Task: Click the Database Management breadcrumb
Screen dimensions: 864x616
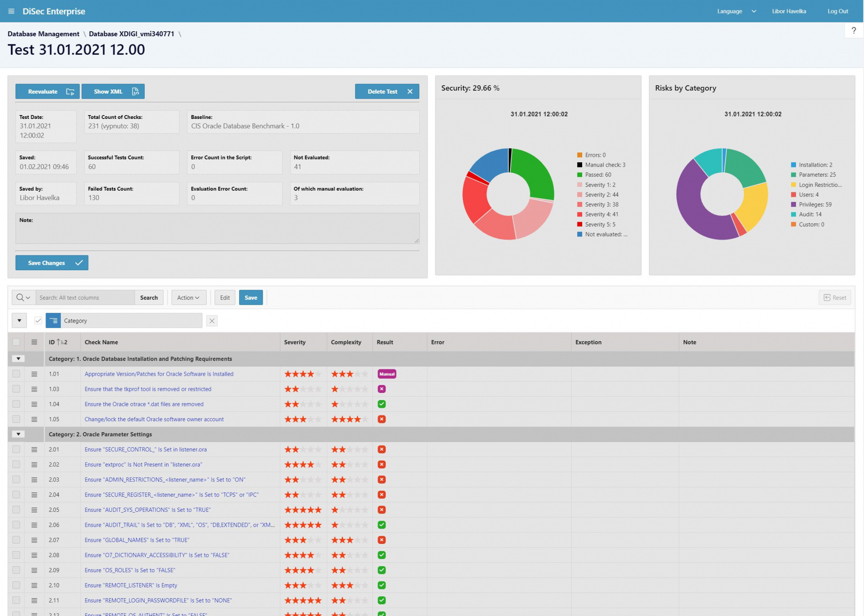Action: 43,34
